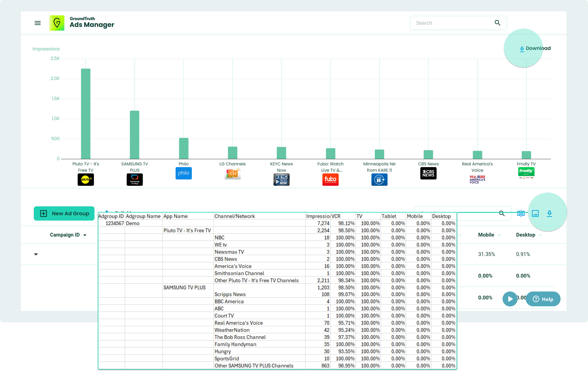Open the hamburger navigation menu
Screen dimensions: 588x371
pyautogui.click(x=38, y=23)
